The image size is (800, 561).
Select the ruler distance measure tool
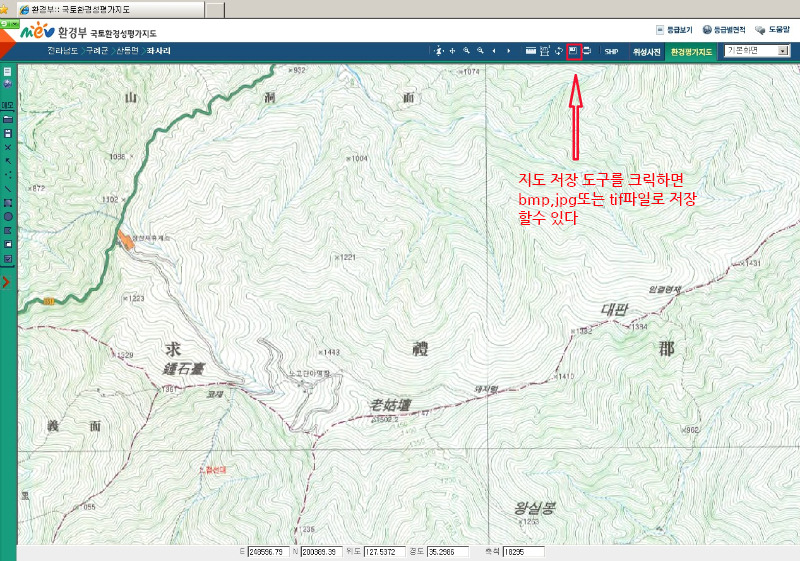[531, 51]
